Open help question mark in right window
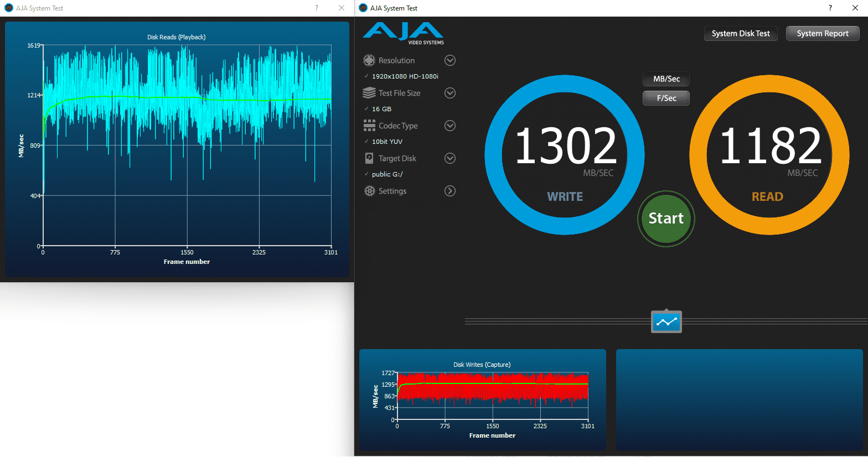Screen dimensions: 868x457 [x=830, y=8]
